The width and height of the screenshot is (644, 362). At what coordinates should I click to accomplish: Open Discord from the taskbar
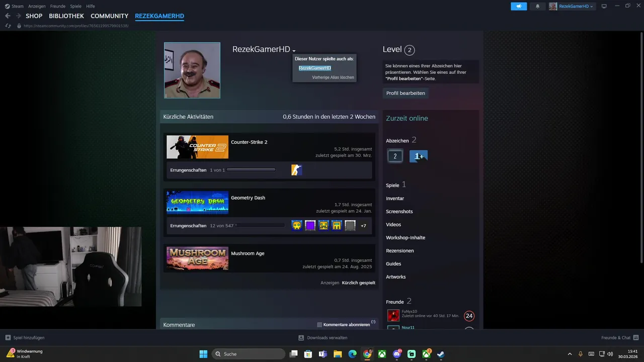pos(397,354)
